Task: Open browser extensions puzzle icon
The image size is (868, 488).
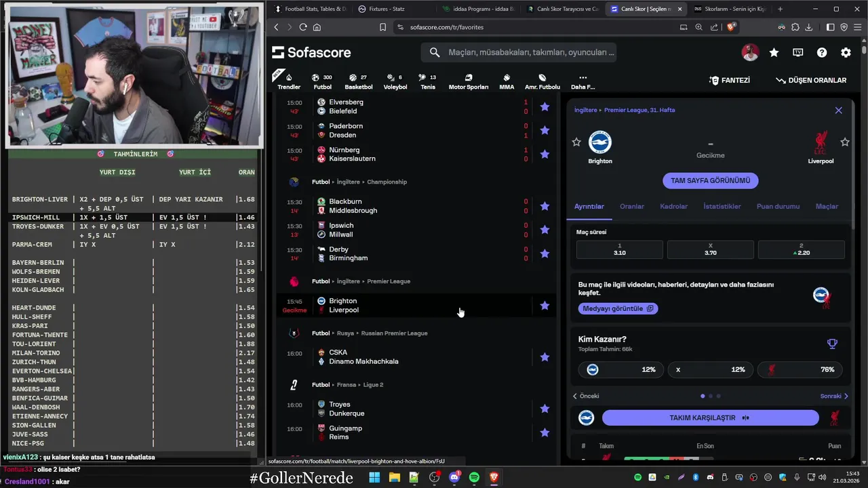Action: tap(795, 27)
